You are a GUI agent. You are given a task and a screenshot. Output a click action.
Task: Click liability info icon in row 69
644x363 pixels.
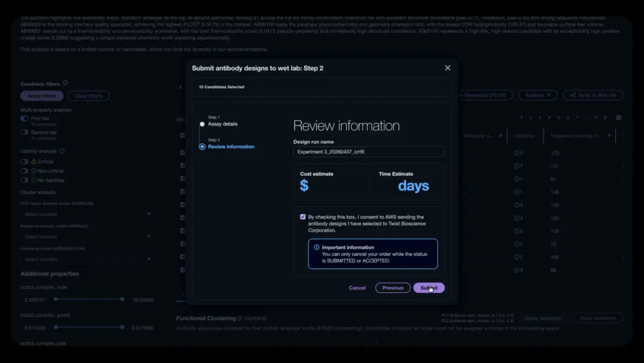[x=516, y=270]
